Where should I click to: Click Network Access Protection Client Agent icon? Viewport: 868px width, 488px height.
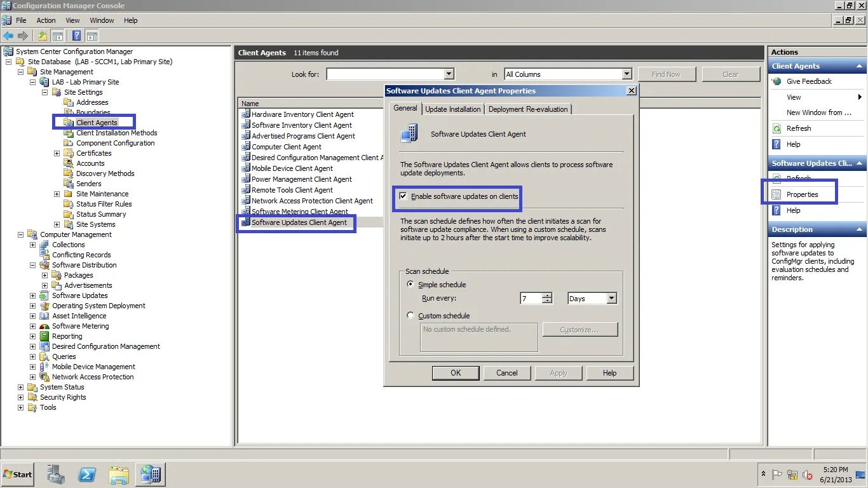246,201
